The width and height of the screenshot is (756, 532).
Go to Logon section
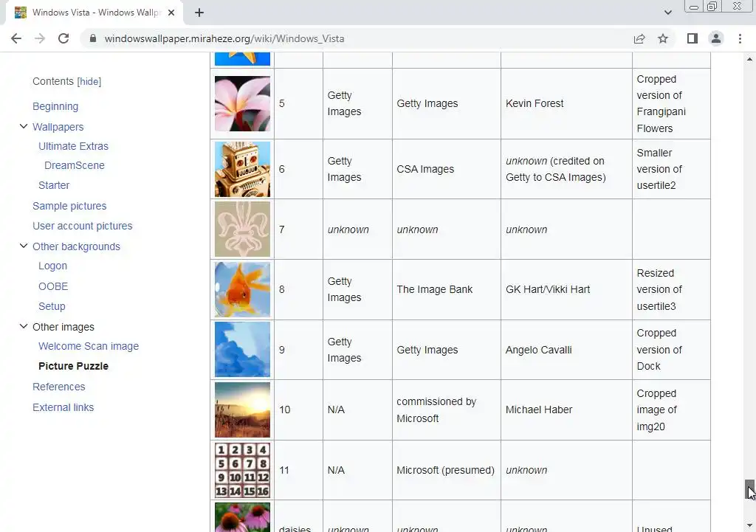[52, 266]
